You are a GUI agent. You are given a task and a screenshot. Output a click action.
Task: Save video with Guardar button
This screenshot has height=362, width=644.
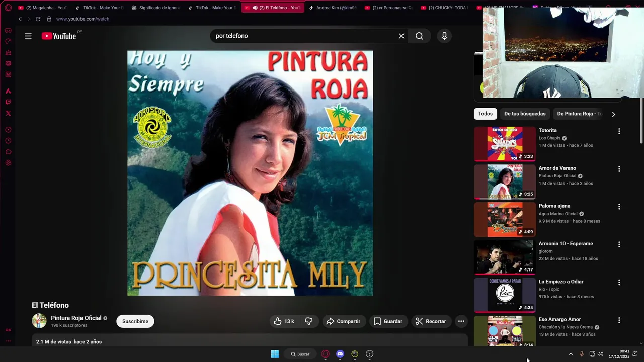[x=388, y=321]
